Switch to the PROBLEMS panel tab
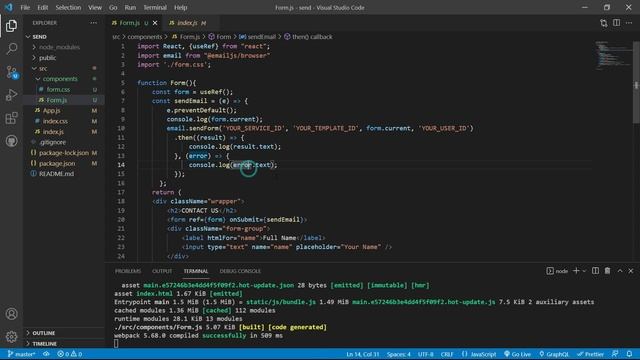640x360 pixels. pyautogui.click(x=128, y=271)
